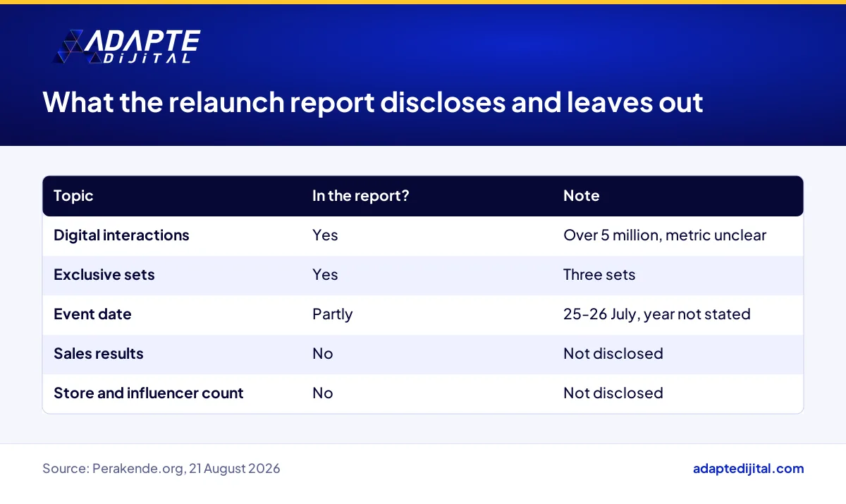Click the note '25-26 July, year not stated'
Image resolution: width=846 pixels, height=504 pixels.
(x=657, y=314)
